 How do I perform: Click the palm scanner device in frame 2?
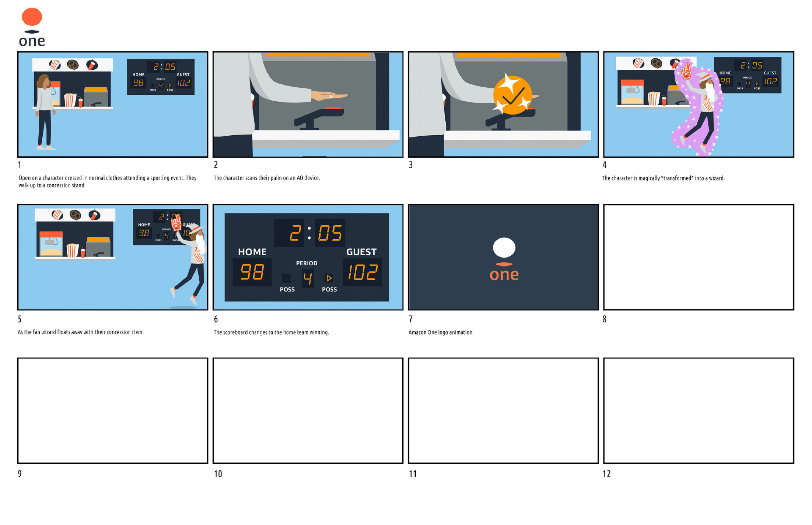(x=320, y=118)
